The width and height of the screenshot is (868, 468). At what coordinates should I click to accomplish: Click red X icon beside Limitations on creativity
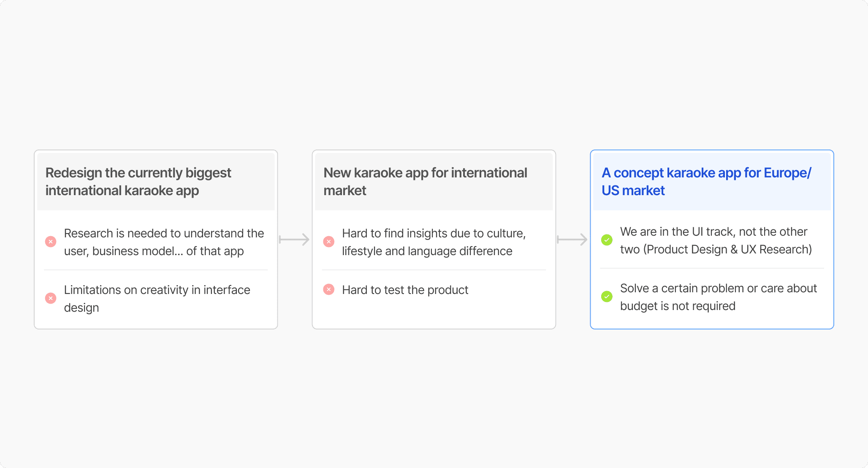(x=51, y=298)
